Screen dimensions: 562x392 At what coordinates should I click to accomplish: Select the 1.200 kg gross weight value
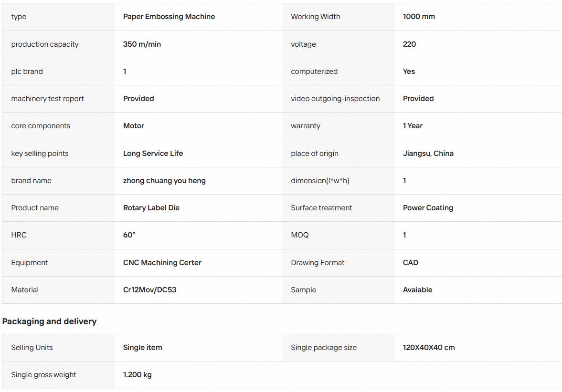[x=137, y=374]
